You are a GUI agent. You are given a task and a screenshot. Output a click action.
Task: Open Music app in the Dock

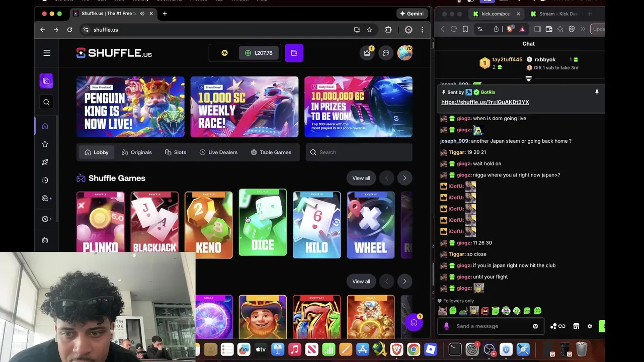295,349
